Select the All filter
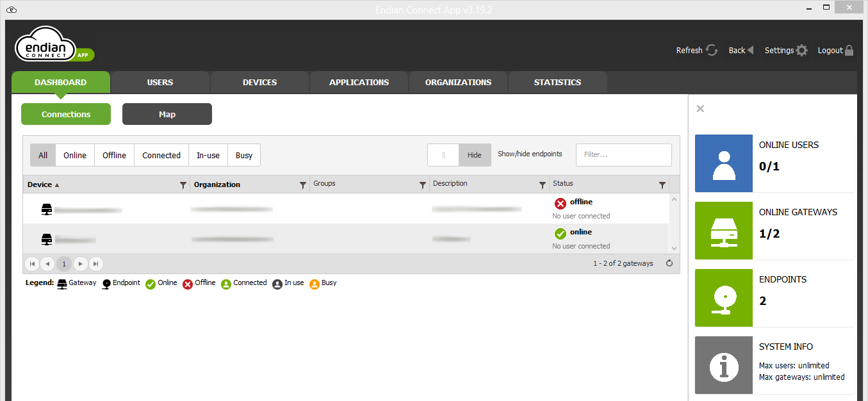868x401 pixels. click(x=43, y=155)
